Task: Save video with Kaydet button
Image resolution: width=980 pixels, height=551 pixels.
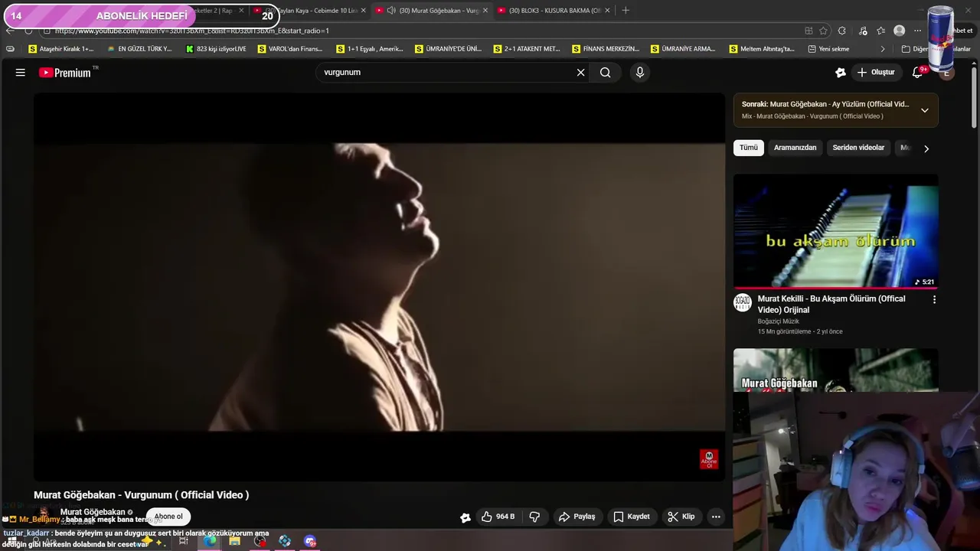Action: pyautogui.click(x=632, y=517)
